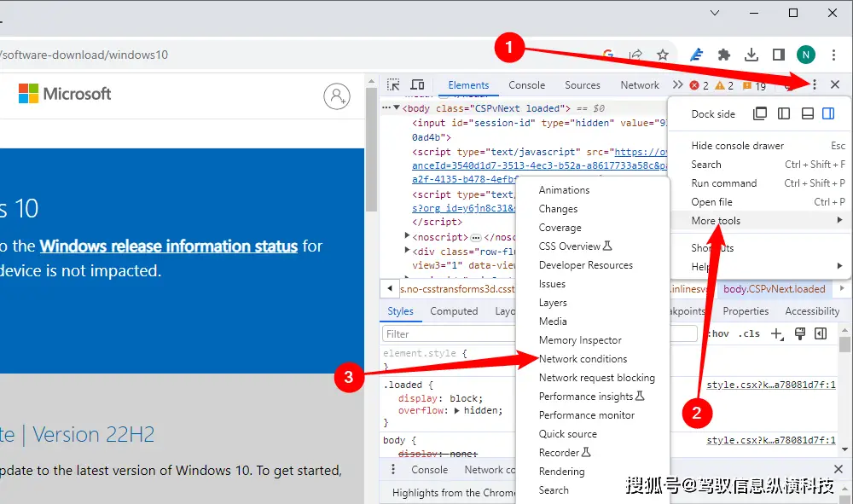Close the bottom console drawer
This screenshot has width=853, height=504.
838,469
